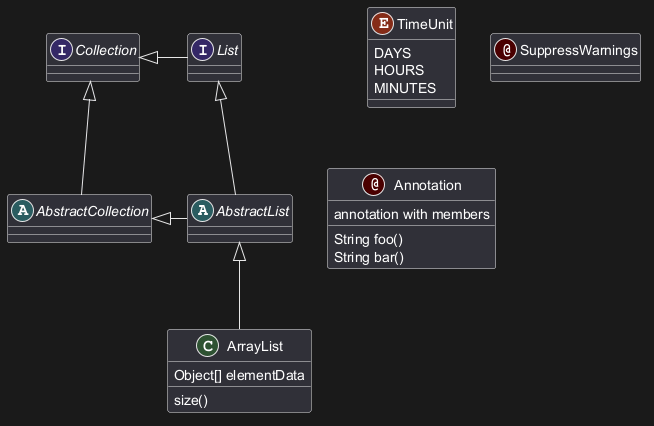Screen dimensions: 654x426
Task: Click the SuppressWarnings name label
Action: click(x=578, y=50)
